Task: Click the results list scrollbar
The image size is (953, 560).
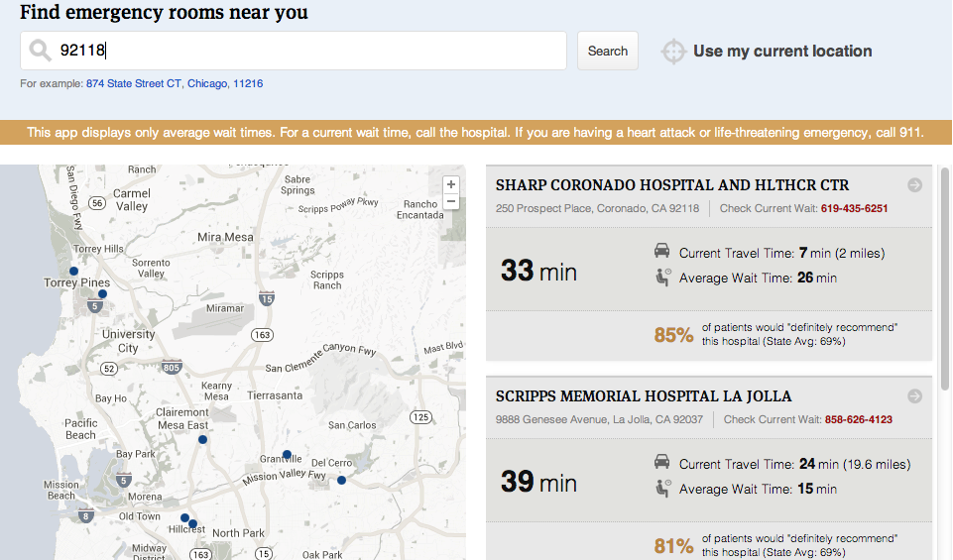Action: pyautogui.click(x=944, y=280)
